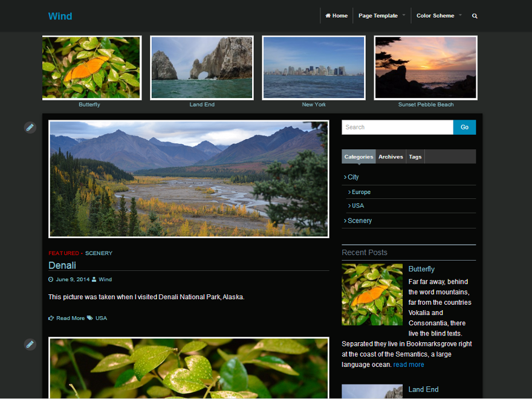Click the Wind site title logo

60,16
